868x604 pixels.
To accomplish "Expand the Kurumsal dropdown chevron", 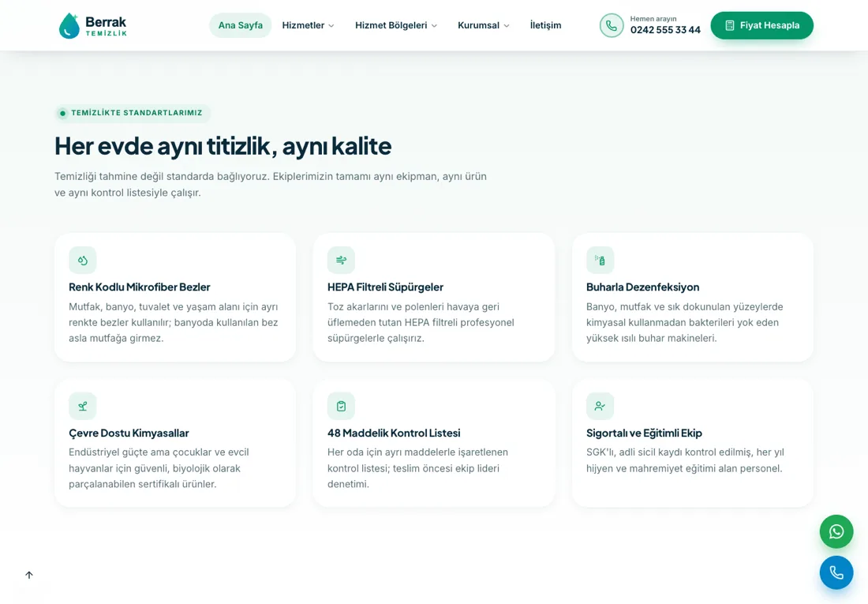I will [x=506, y=25].
